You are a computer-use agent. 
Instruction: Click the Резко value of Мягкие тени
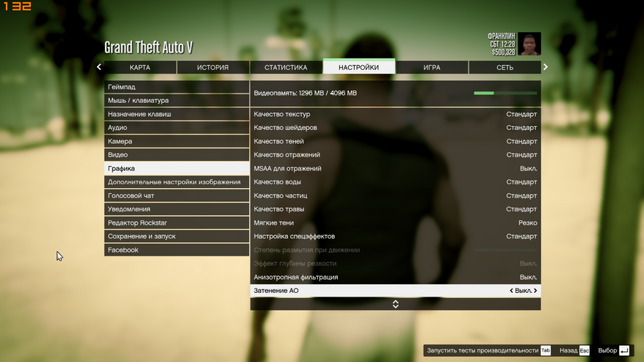[x=528, y=222]
